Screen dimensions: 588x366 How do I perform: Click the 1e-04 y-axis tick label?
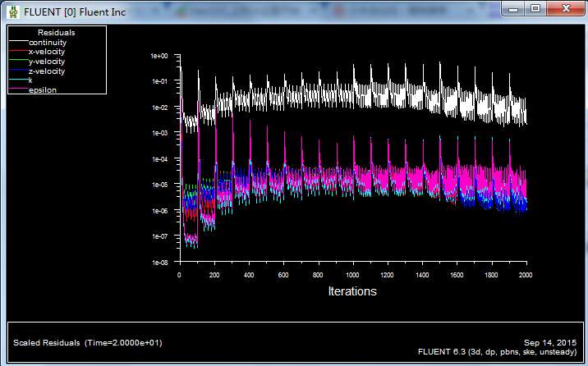158,159
